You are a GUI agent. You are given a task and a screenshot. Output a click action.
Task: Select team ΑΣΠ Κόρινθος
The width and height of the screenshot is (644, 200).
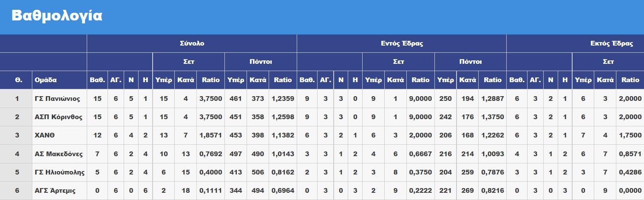tap(59, 117)
